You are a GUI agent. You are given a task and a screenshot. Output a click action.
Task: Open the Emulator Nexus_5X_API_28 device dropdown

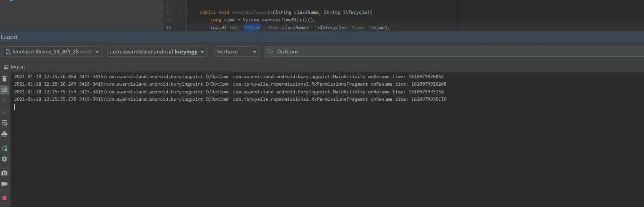point(52,52)
